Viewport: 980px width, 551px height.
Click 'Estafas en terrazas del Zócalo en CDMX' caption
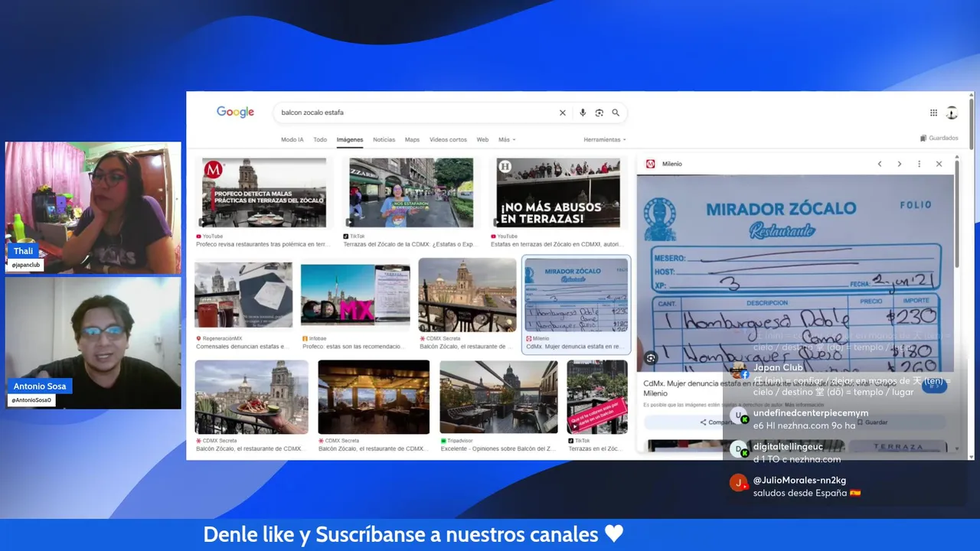click(x=558, y=244)
